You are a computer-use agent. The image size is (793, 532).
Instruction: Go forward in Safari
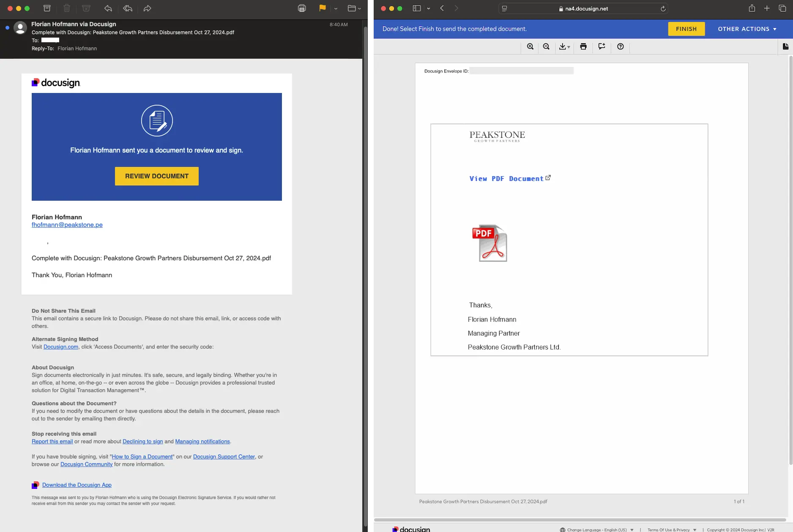(456, 8)
